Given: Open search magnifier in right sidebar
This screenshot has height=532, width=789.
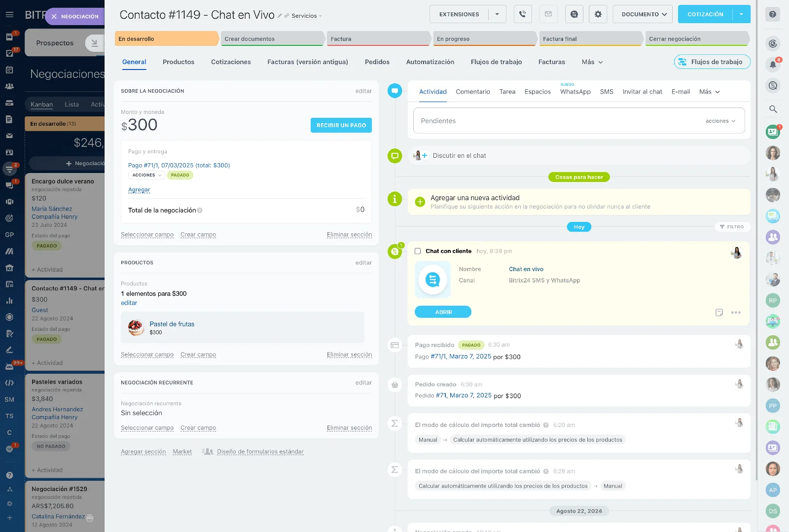Looking at the screenshot, I should [773, 109].
